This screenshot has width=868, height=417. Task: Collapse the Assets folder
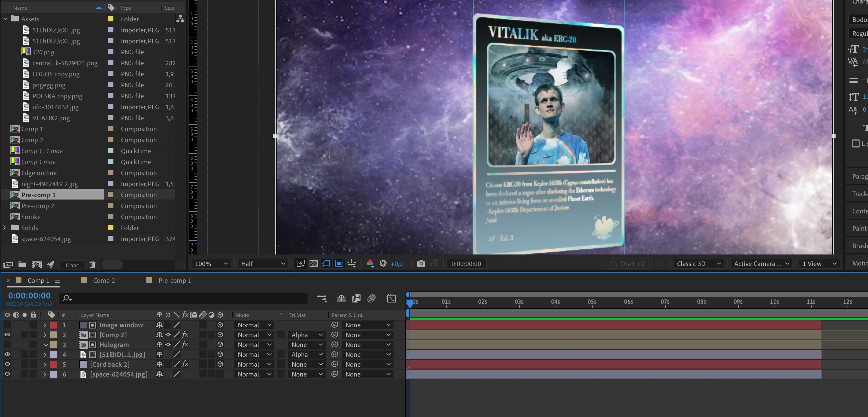(x=5, y=19)
